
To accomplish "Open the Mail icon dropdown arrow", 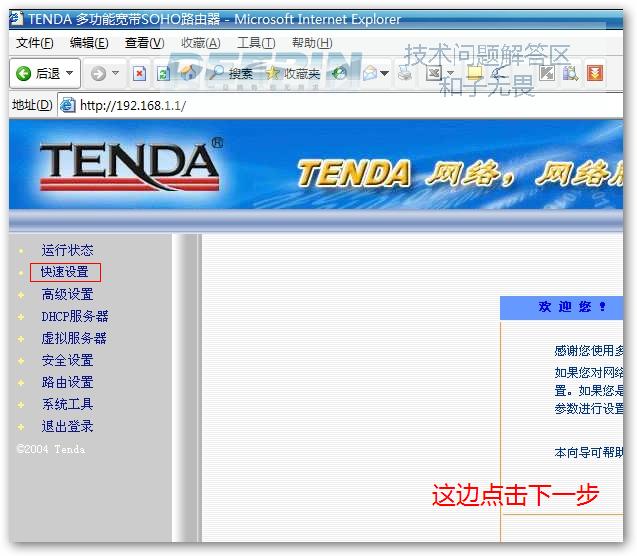I will (384, 74).
